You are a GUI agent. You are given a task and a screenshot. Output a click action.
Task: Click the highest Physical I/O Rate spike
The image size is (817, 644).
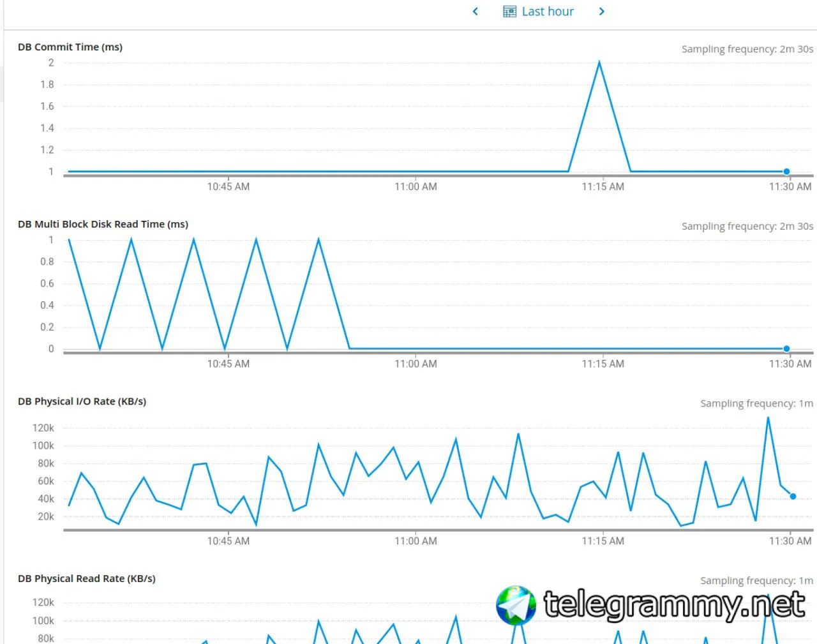[x=768, y=417]
